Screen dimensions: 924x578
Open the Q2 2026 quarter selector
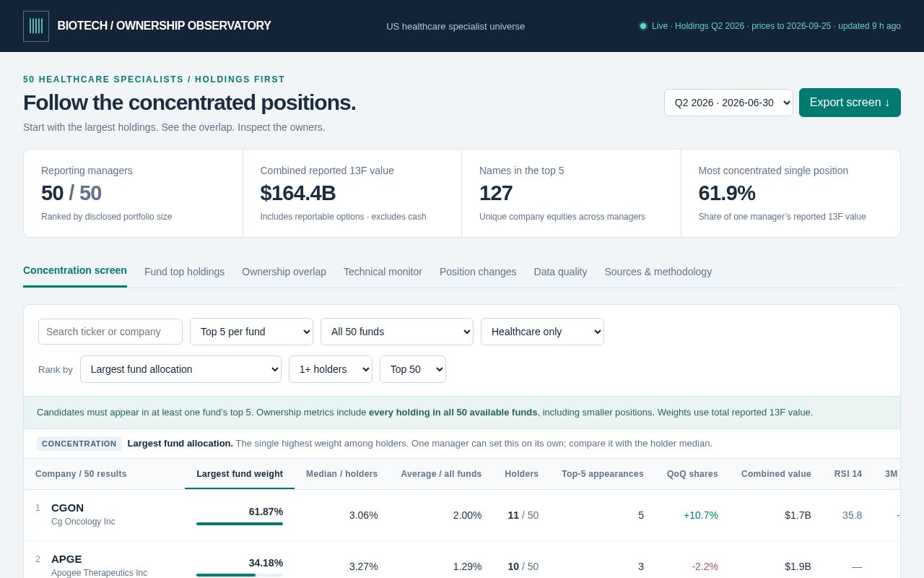coord(728,103)
